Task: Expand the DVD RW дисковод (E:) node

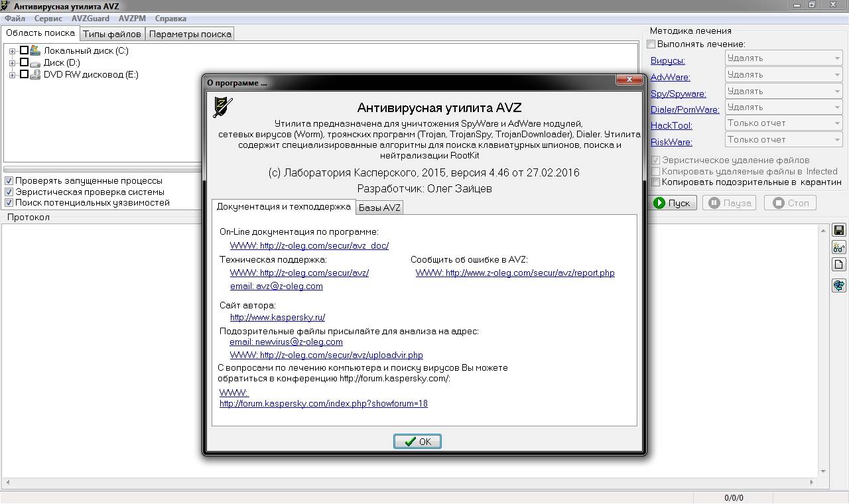Action: (x=13, y=75)
